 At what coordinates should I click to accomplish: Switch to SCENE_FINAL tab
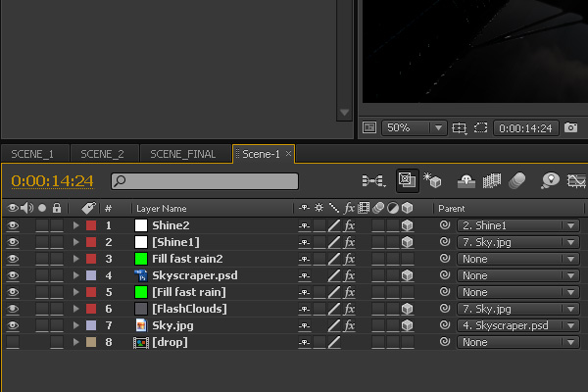[183, 154]
